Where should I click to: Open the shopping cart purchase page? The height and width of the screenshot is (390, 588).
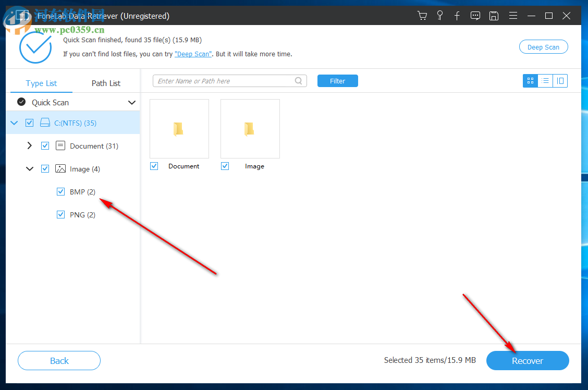click(x=422, y=15)
